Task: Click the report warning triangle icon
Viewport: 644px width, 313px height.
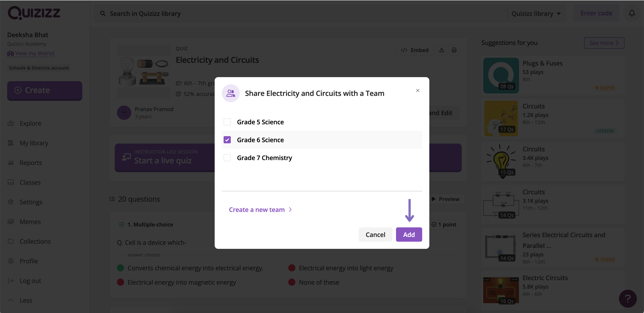Action: [x=442, y=50]
